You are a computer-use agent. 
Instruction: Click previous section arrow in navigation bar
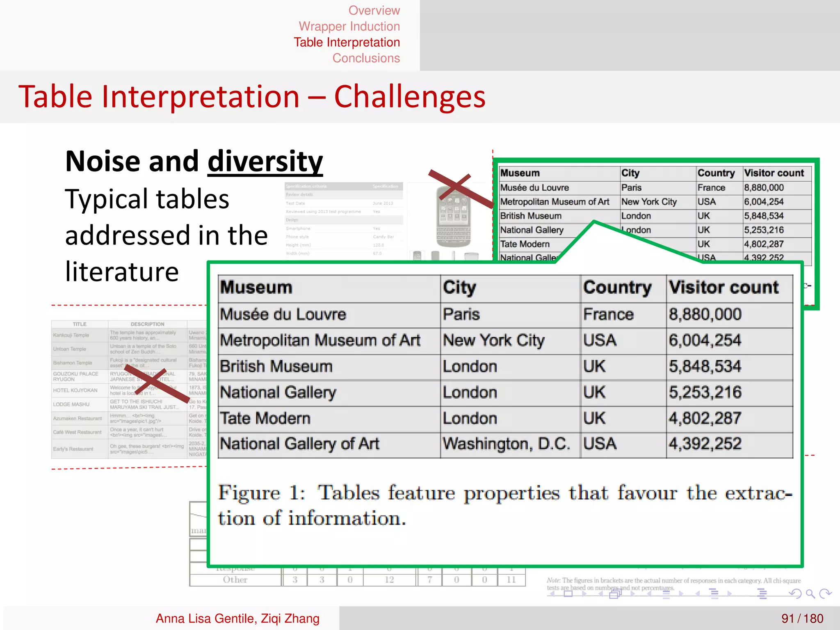[x=697, y=593]
